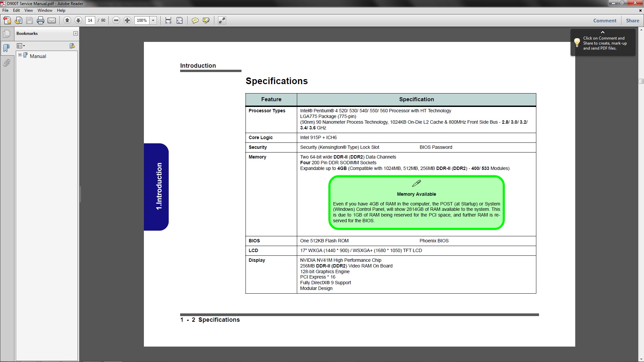
Task: Click the Save floppy disk icon
Action: [x=30, y=20]
